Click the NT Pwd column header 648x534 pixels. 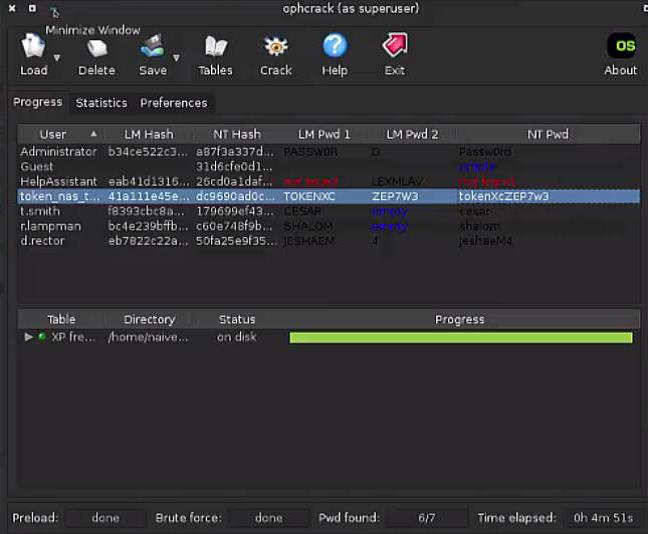547,134
